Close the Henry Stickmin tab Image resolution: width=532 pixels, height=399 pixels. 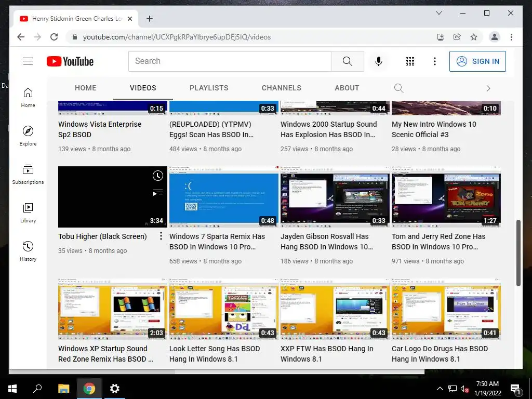point(129,19)
